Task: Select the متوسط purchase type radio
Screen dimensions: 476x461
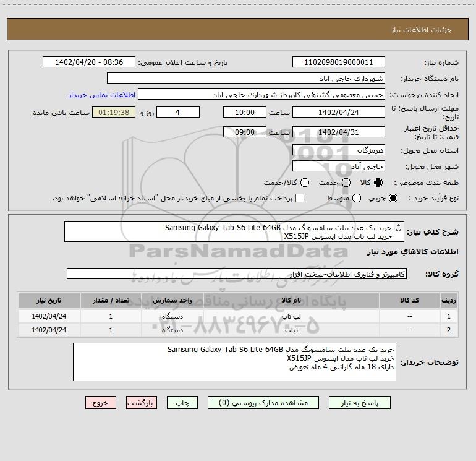Action: pos(357,198)
